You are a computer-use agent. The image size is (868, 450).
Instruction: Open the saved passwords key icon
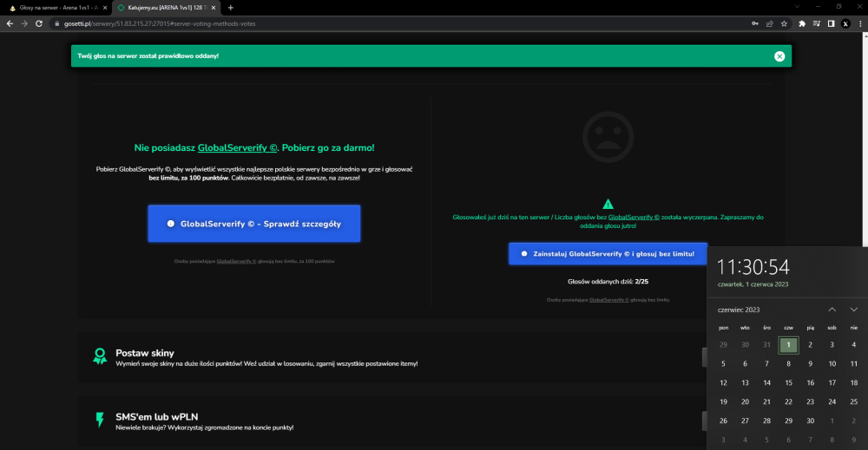click(x=755, y=23)
